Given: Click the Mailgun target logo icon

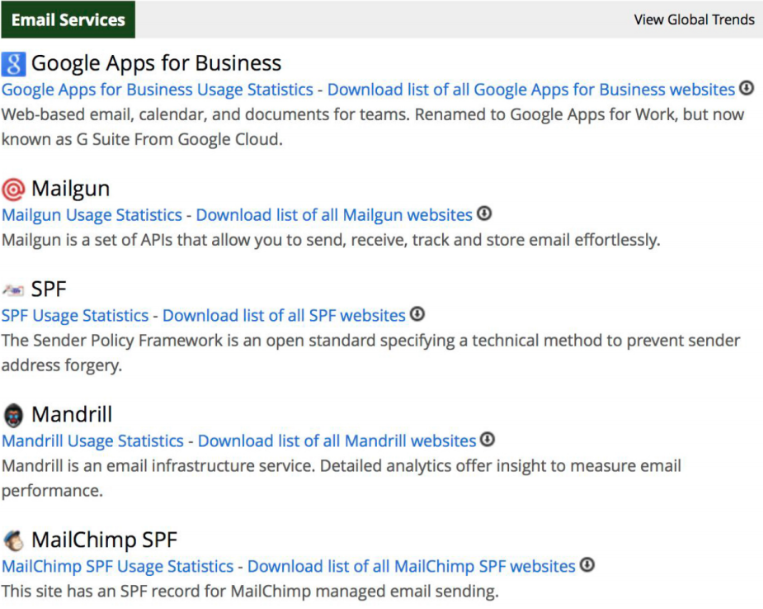Looking at the screenshot, I should pyautogui.click(x=13, y=189).
